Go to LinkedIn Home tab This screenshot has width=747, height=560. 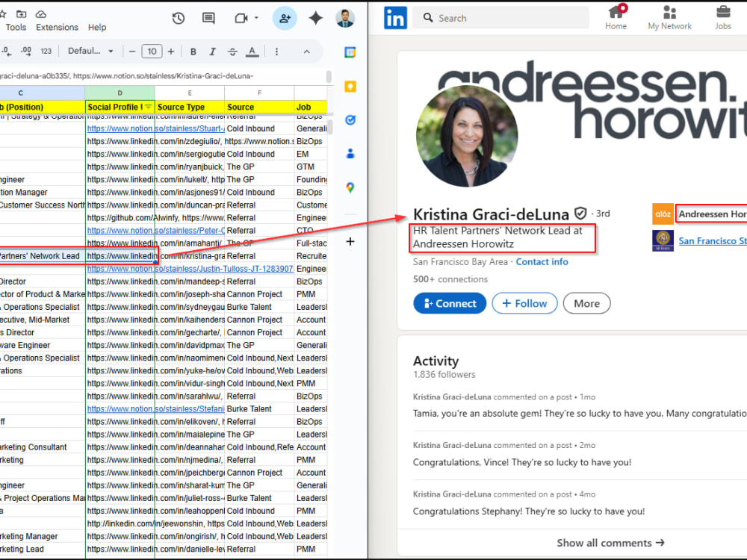[616, 18]
